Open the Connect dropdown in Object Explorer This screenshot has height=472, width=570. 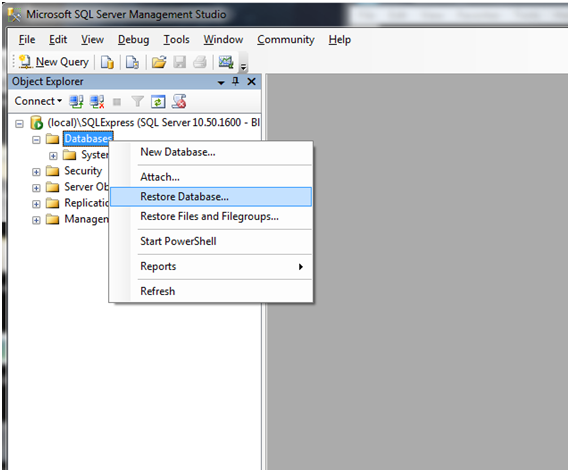point(38,101)
